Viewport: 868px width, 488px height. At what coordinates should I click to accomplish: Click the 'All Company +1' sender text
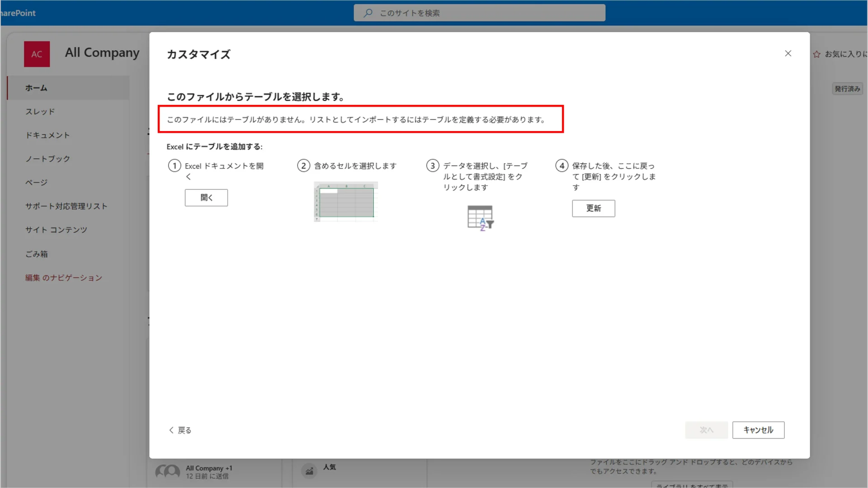click(x=209, y=468)
